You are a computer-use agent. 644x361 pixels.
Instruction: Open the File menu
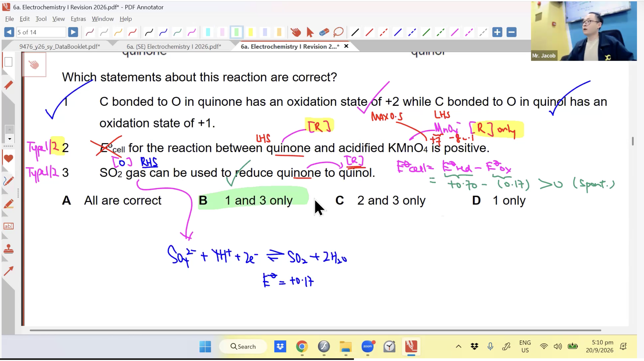pos(9,19)
